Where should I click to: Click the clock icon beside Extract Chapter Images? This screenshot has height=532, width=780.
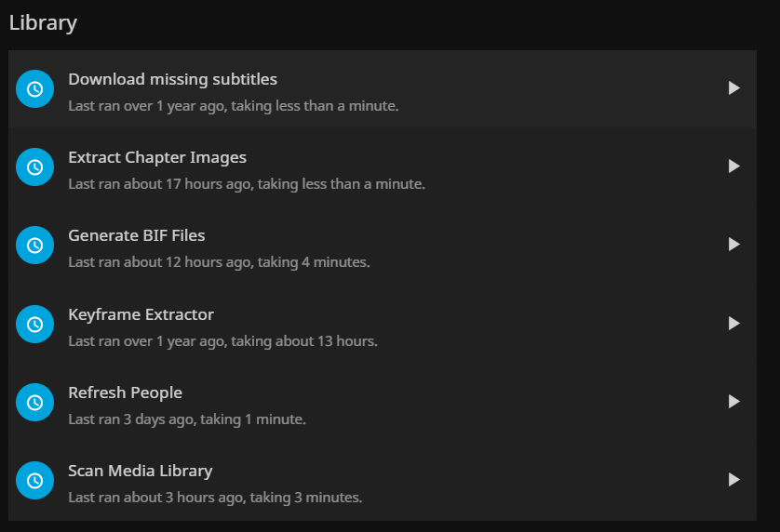[x=35, y=167]
